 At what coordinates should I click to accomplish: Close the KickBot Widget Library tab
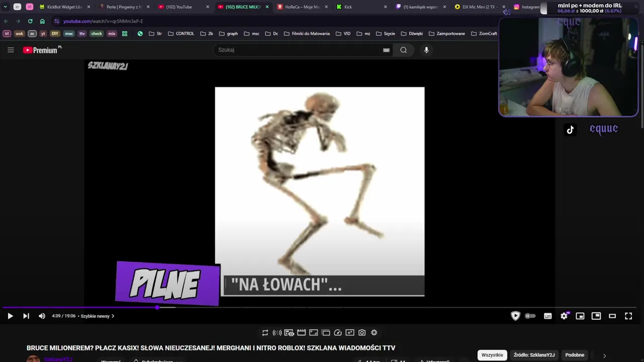[x=89, y=7]
